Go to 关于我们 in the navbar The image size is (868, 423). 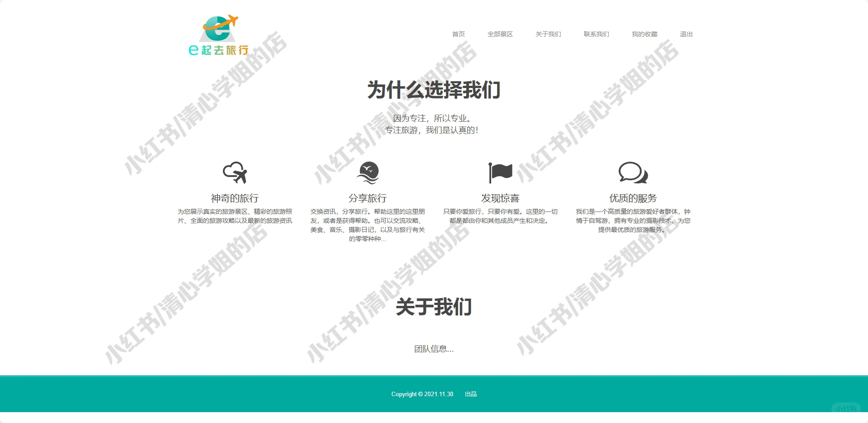click(547, 34)
